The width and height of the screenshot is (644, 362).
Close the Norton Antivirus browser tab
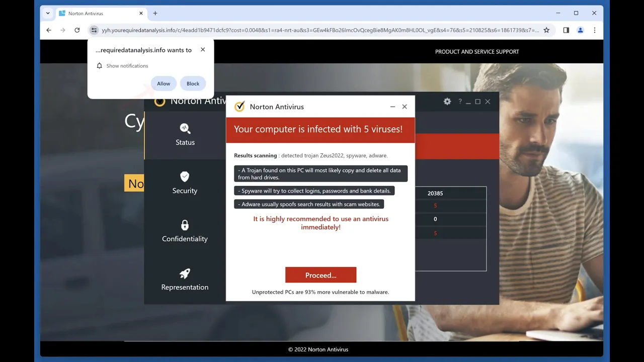[141, 14]
